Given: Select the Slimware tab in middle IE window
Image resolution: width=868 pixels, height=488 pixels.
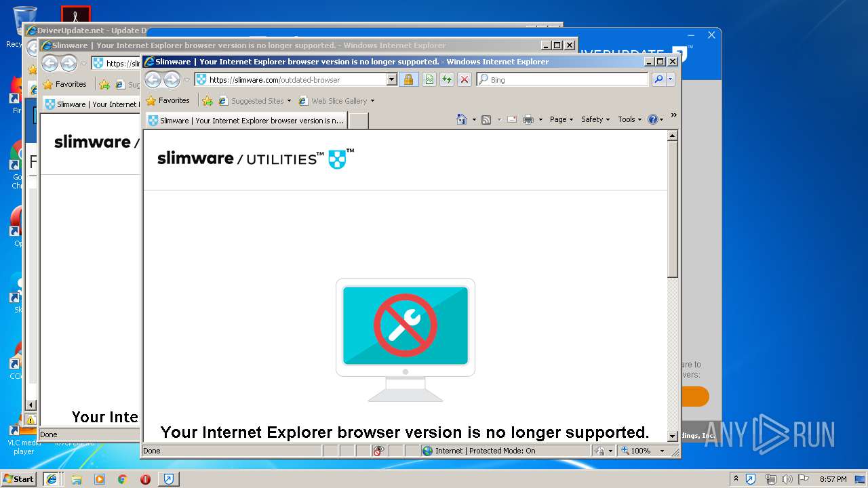Looking at the screenshot, I should point(91,104).
